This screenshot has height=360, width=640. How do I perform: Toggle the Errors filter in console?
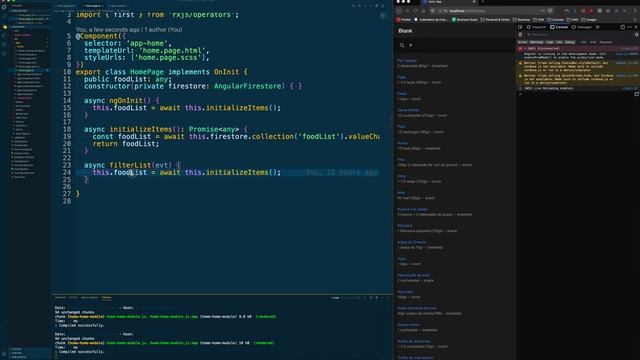point(522,42)
